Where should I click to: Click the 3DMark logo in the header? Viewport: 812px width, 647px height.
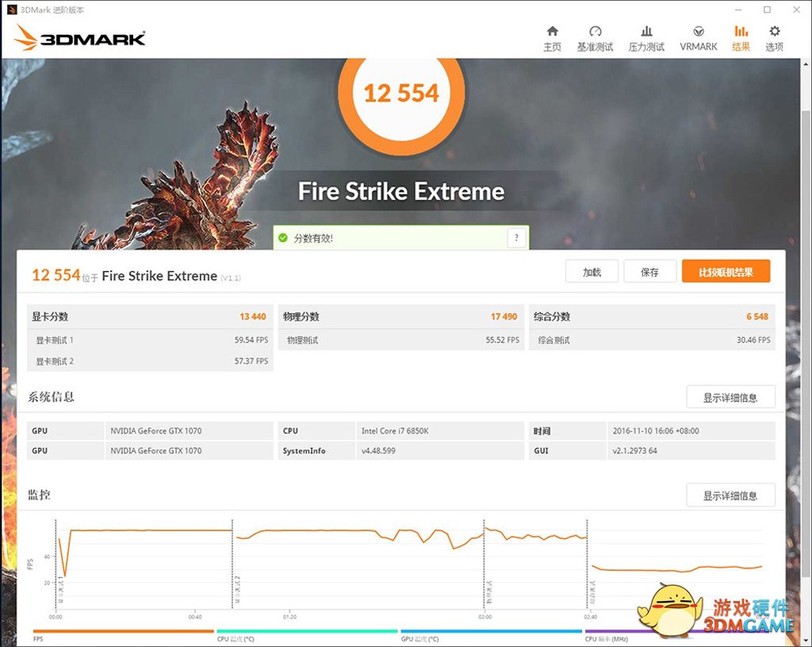tap(80, 38)
